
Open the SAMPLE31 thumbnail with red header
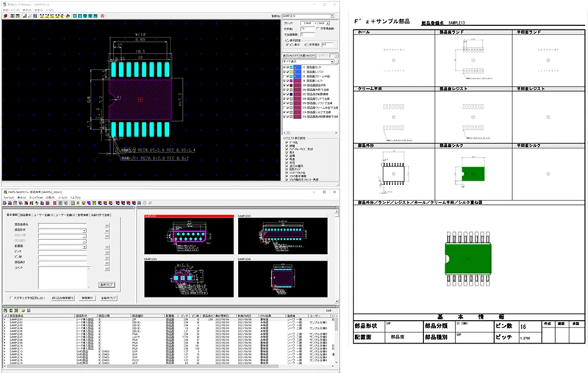click(x=189, y=235)
